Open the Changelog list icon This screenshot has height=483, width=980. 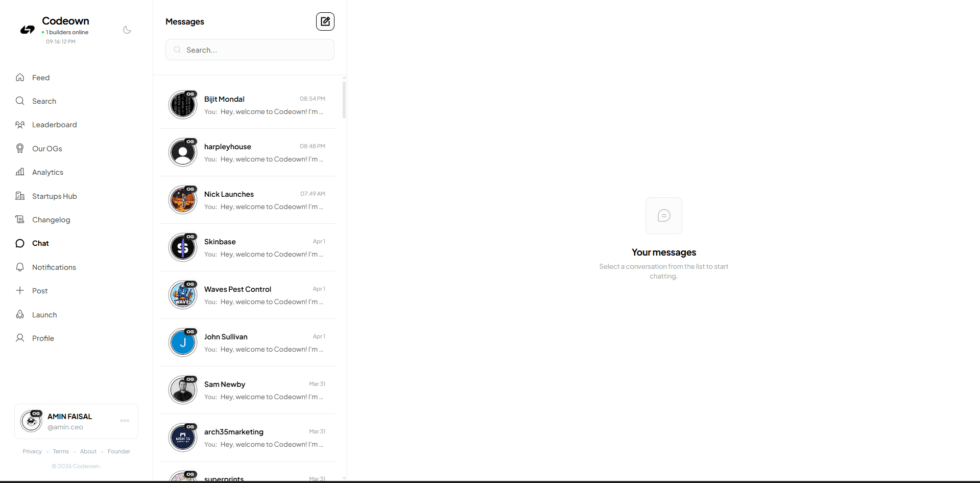point(19,219)
